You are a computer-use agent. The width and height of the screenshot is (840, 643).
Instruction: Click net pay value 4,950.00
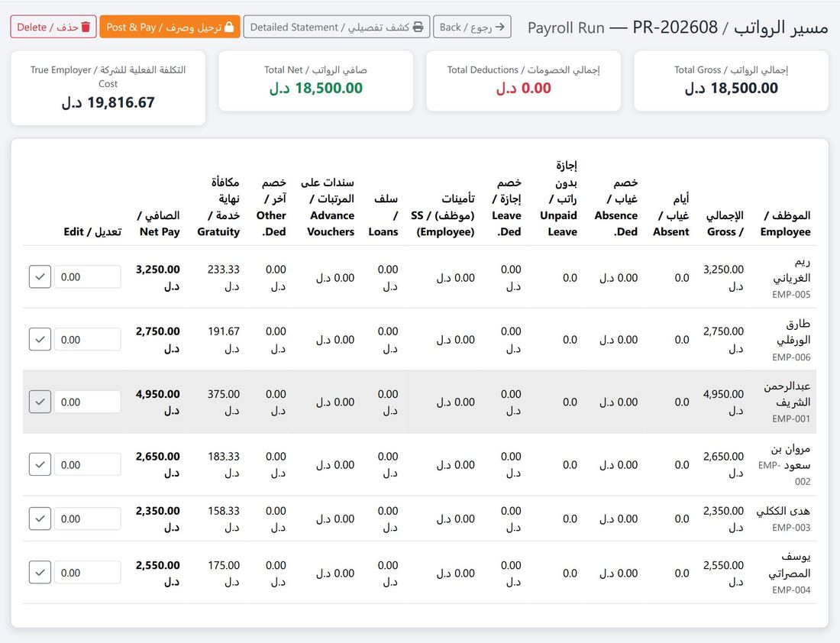(157, 394)
